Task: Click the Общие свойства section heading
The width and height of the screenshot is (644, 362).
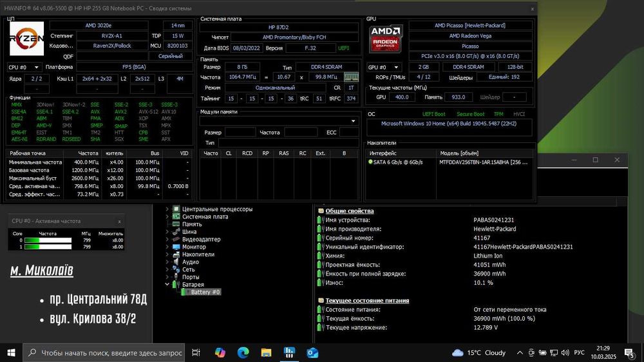Action: 350,211
